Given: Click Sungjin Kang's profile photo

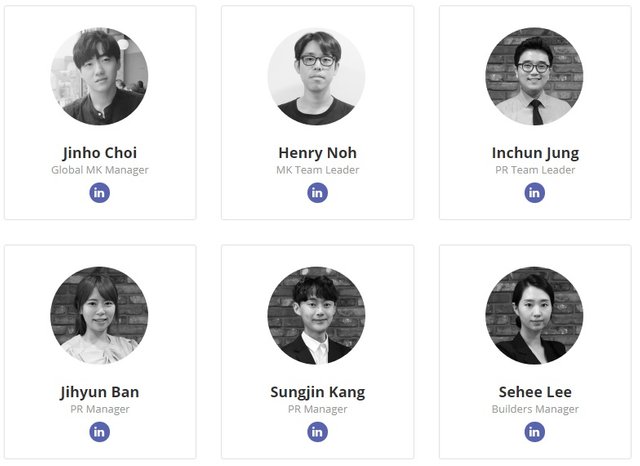Looking at the screenshot, I should tap(317, 315).
